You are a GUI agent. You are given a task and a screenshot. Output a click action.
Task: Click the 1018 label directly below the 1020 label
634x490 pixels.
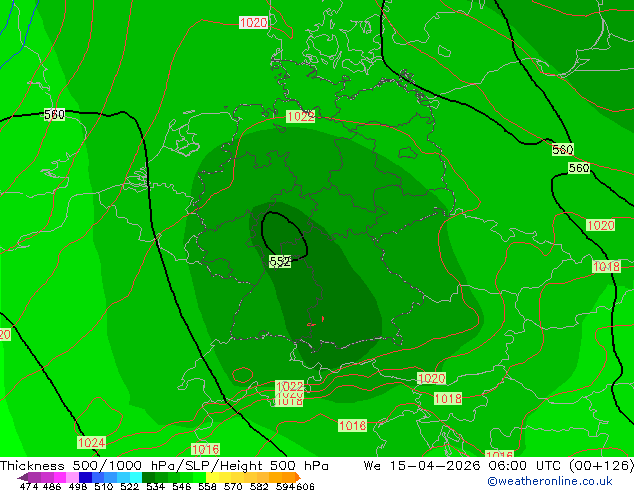448,399
